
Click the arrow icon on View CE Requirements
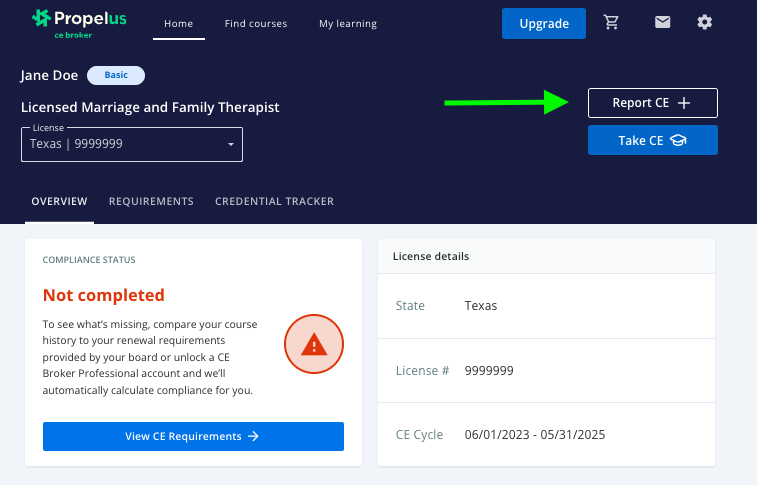tap(253, 436)
